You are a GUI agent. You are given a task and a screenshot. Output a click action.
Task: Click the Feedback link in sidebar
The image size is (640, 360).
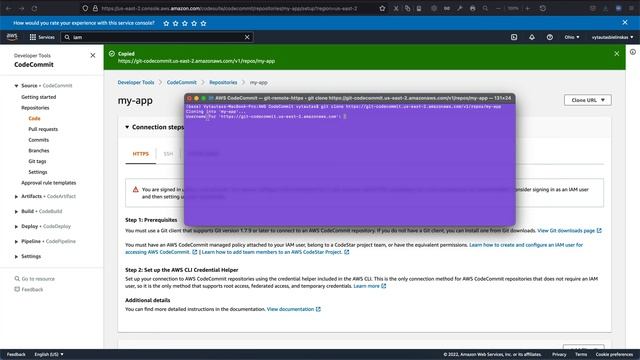tap(32, 289)
